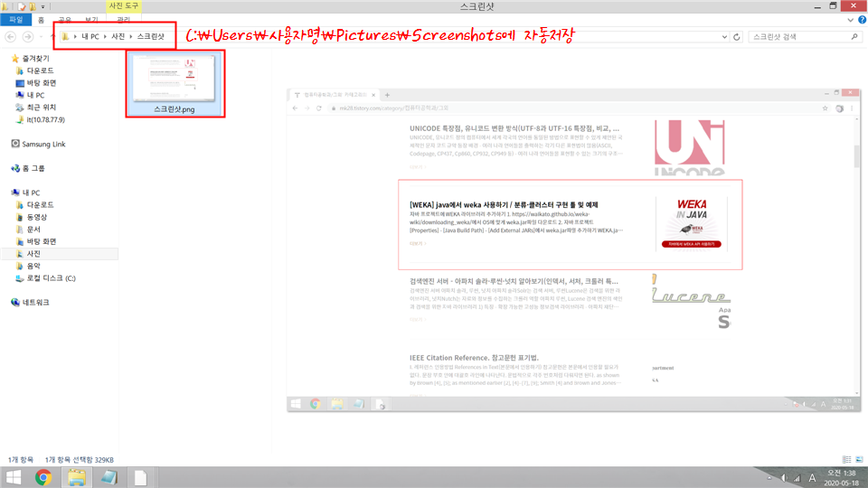
Task: Switch to large thumbnails view icon
Action: click(859, 459)
